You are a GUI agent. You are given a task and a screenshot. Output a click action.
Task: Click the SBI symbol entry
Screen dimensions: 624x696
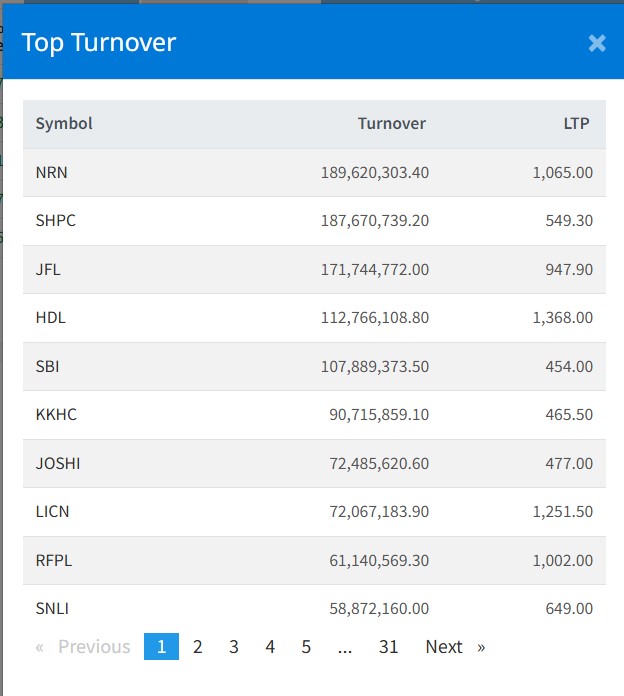point(48,367)
